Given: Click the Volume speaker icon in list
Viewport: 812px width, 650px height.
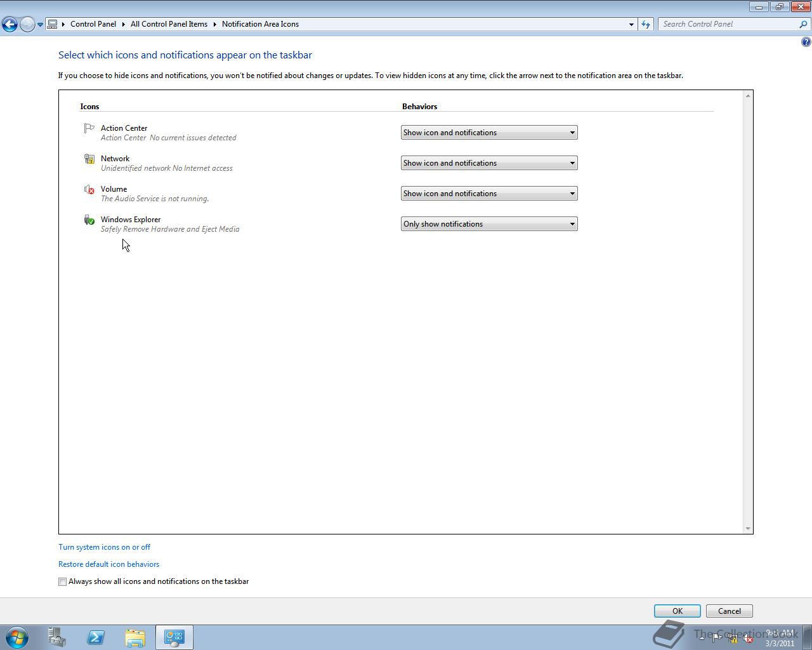Looking at the screenshot, I should [x=89, y=189].
